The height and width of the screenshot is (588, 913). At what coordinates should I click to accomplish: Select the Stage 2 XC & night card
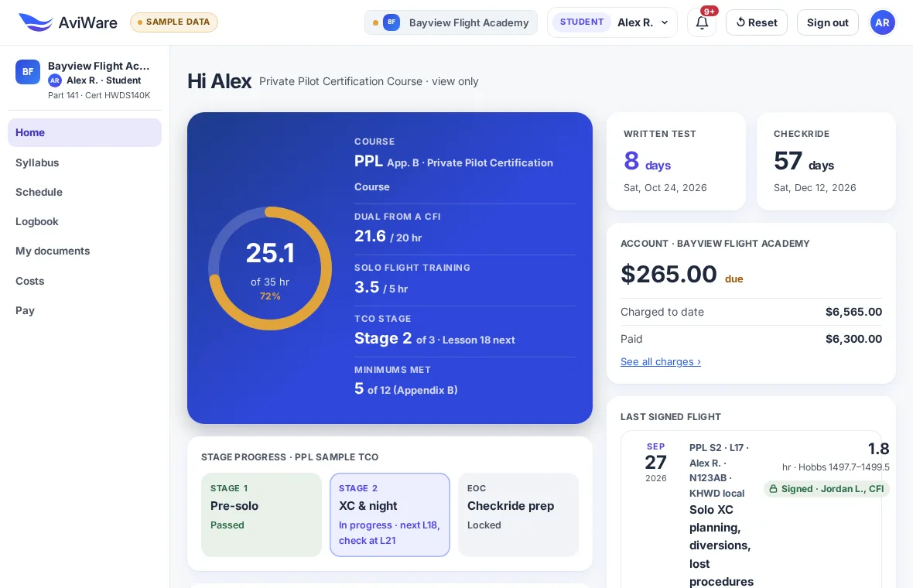(389, 514)
